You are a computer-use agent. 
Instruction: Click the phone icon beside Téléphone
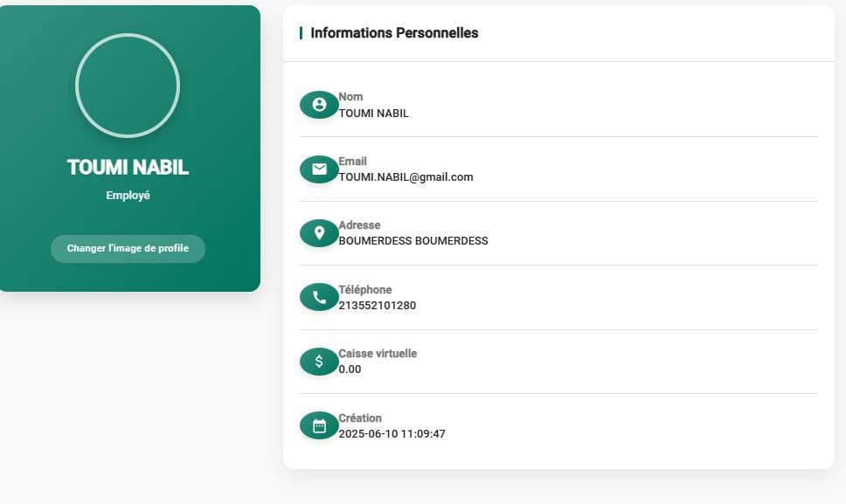click(x=319, y=298)
